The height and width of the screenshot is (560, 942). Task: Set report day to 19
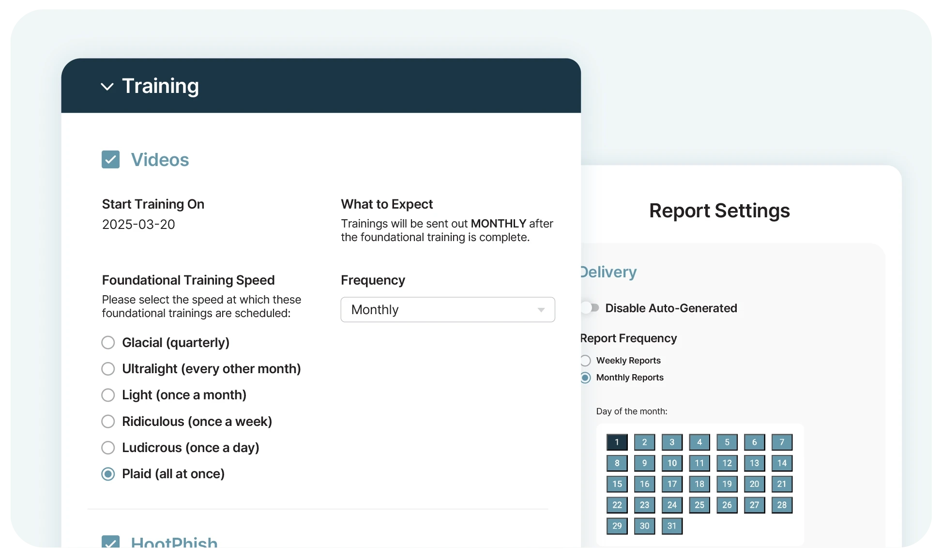coord(727,484)
